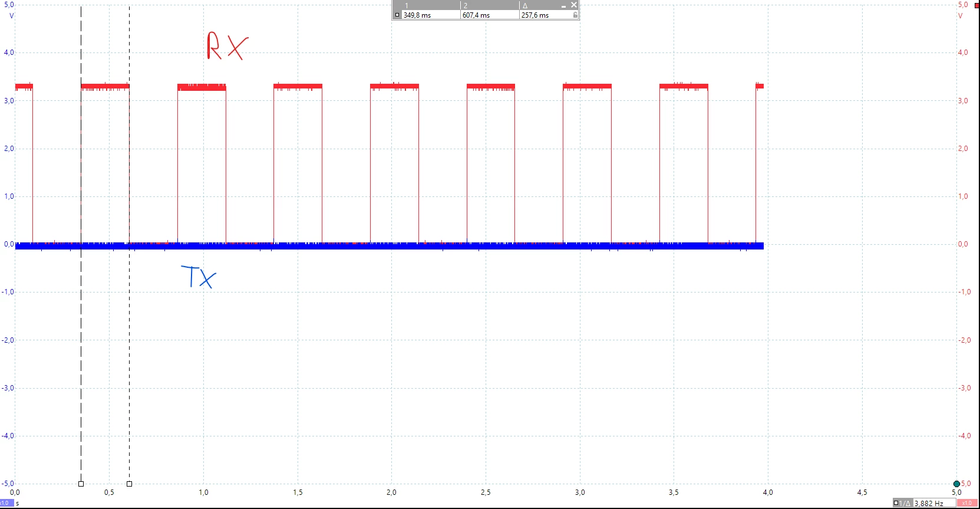Click the red x1,0 zoom button

tap(967, 503)
